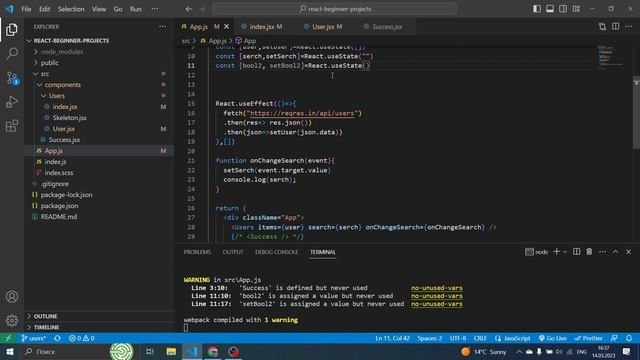Toggle primary side bar visibility
The image size is (640, 360).
click(537, 9)
